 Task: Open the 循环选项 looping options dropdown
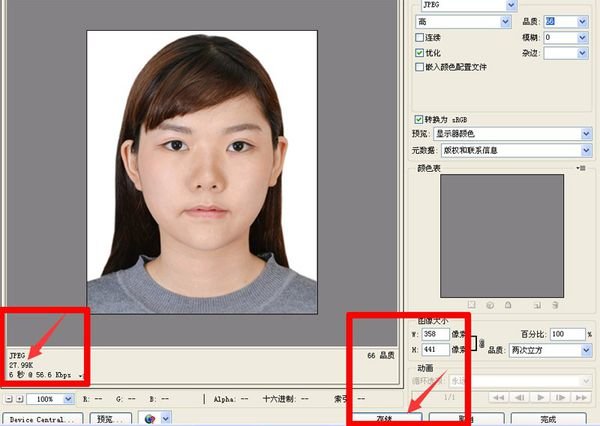(520, 381)
